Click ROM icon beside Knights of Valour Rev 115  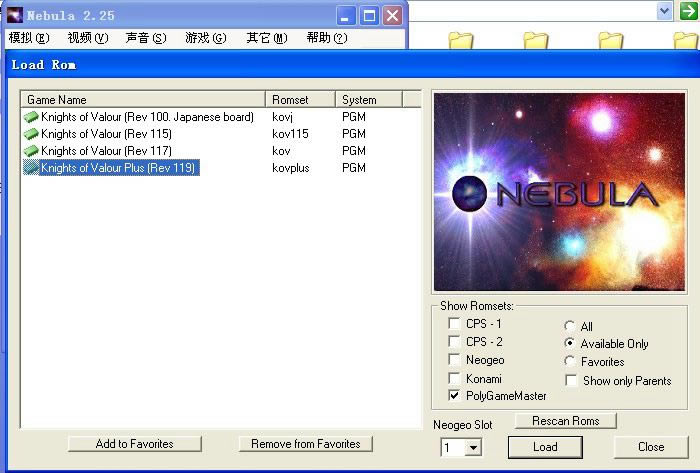click(31, 134)
